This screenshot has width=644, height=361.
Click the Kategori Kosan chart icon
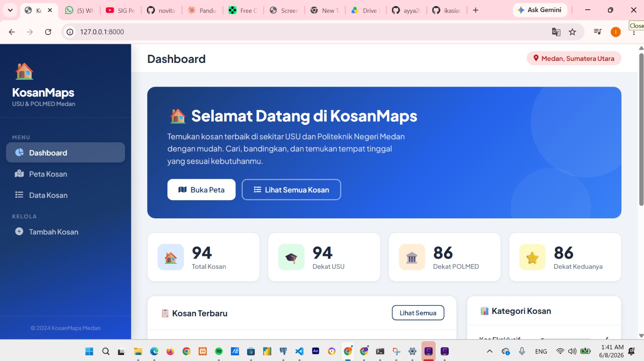click(484, 311)
